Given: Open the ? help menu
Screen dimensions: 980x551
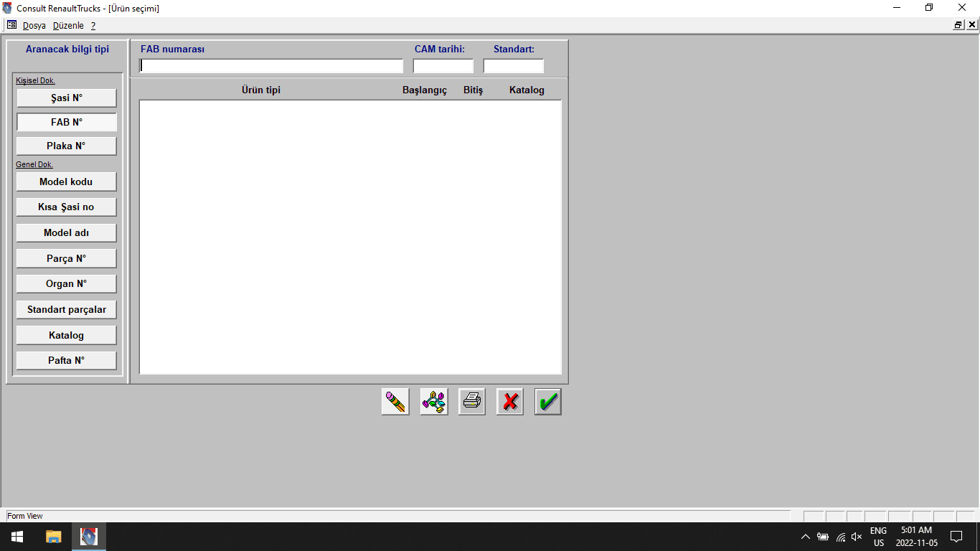Looking at the screenshot, I should click(x=93, y=25).
